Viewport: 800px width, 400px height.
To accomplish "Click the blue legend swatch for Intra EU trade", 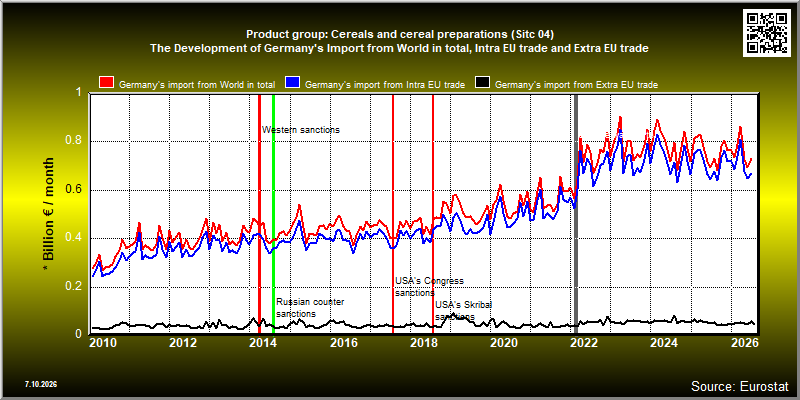I will coord(292,83).
